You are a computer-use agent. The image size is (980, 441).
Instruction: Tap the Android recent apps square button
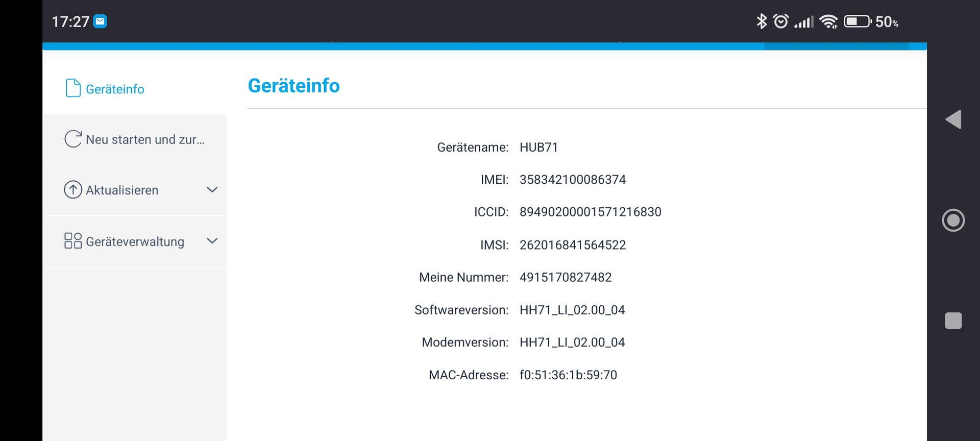(x=953, y=321)
